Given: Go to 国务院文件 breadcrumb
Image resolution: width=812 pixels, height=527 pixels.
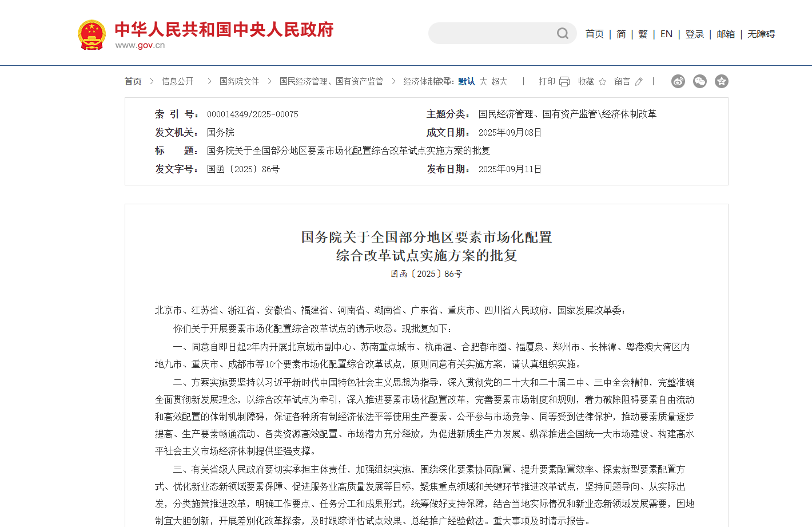Looking at the screenshot, I should click(239, 82).
